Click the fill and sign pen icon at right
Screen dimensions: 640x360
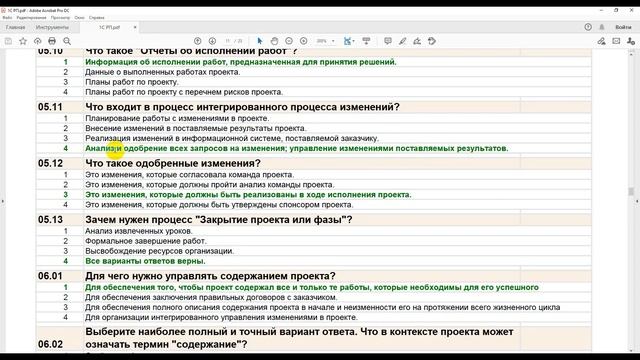[x=601, y=41]
